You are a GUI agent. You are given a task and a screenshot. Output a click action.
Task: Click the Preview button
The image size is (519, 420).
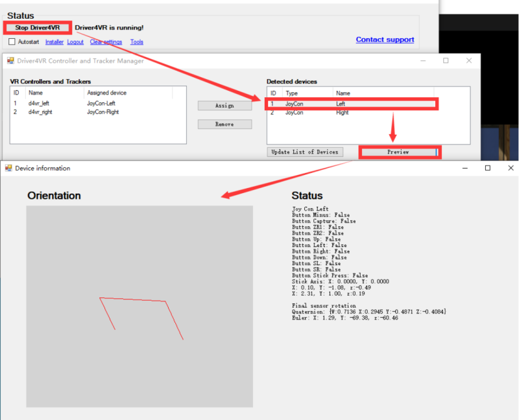(399, 152)
